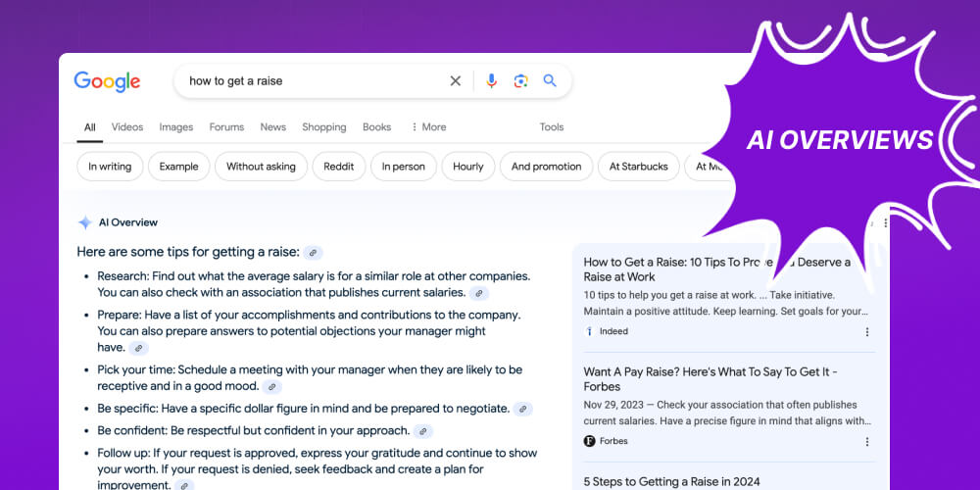Switch to the Videos tab
The width and height of the screenshot is (980, 490).
click(x=127, y=126)
